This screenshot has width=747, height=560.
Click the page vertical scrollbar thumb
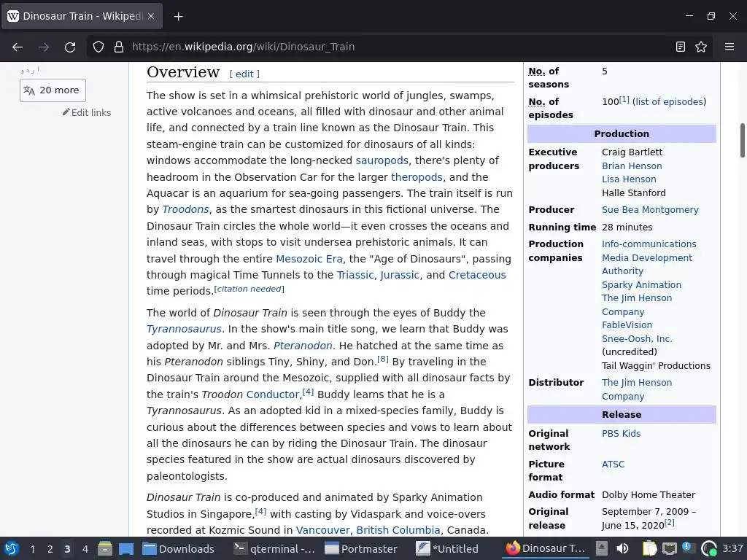pyautogui.click(x=742, y=140)
